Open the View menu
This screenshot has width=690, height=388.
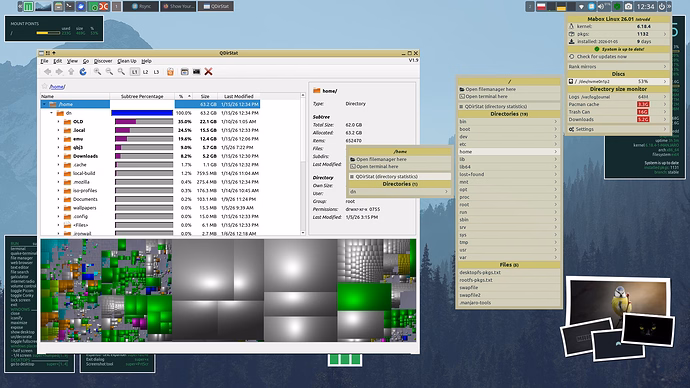pos(72,61)
